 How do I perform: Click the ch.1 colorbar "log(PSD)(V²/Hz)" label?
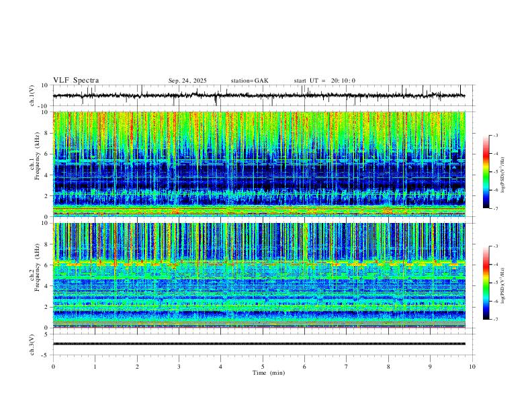point(503,175)
